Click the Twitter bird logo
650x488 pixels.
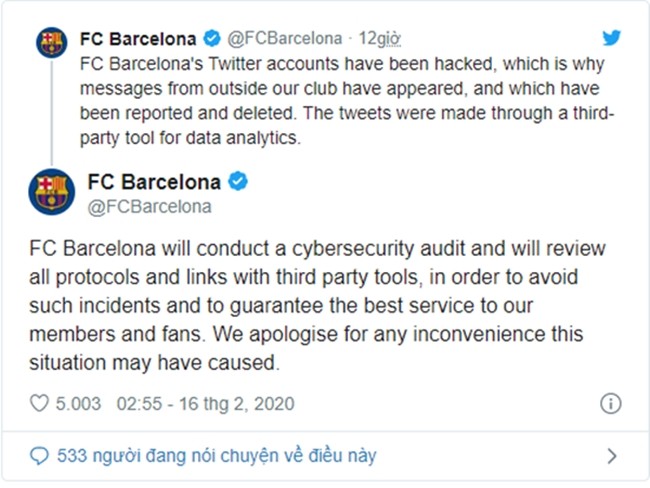point(612,39)
